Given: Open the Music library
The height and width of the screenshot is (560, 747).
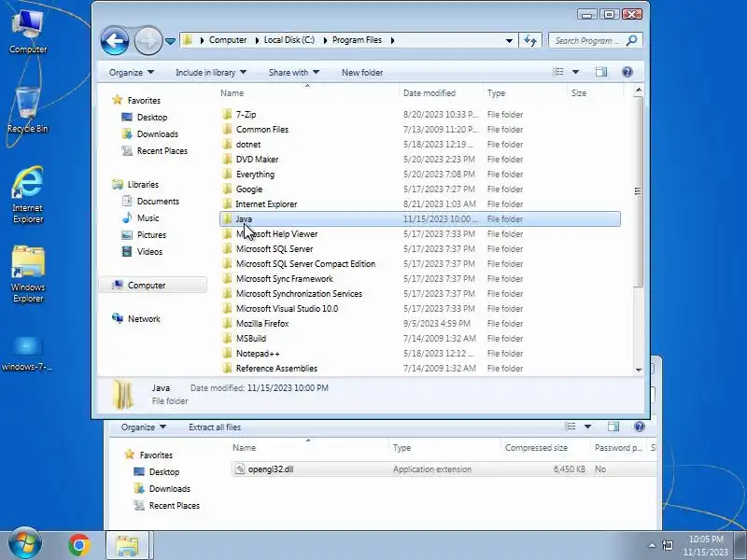Looking at the screenshot, I should pos(148,218).
